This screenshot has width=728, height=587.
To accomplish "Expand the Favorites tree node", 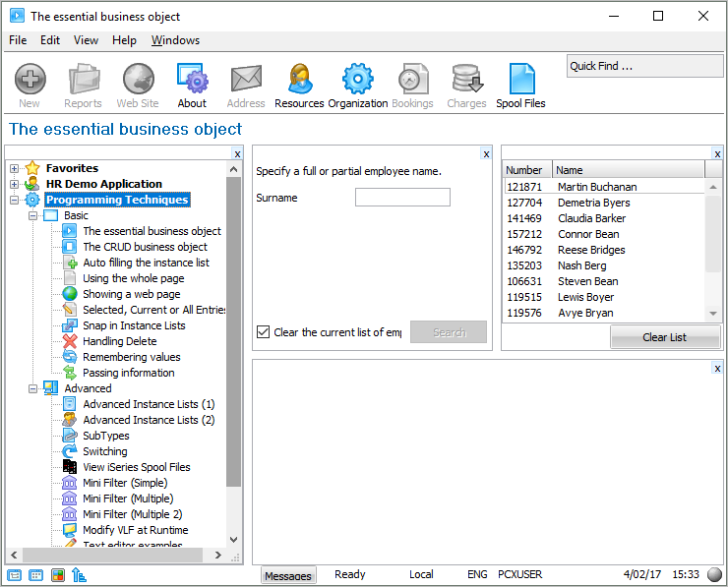I will 15,168.
